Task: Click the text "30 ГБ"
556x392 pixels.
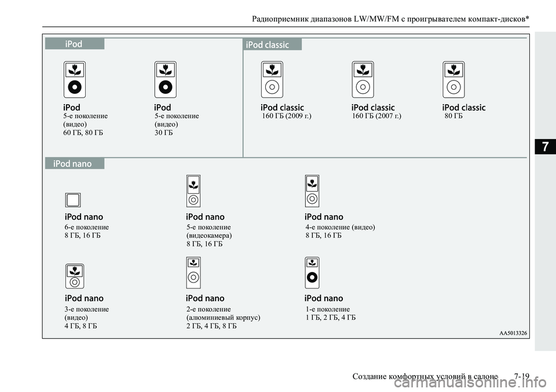Action: coord(163,133)
